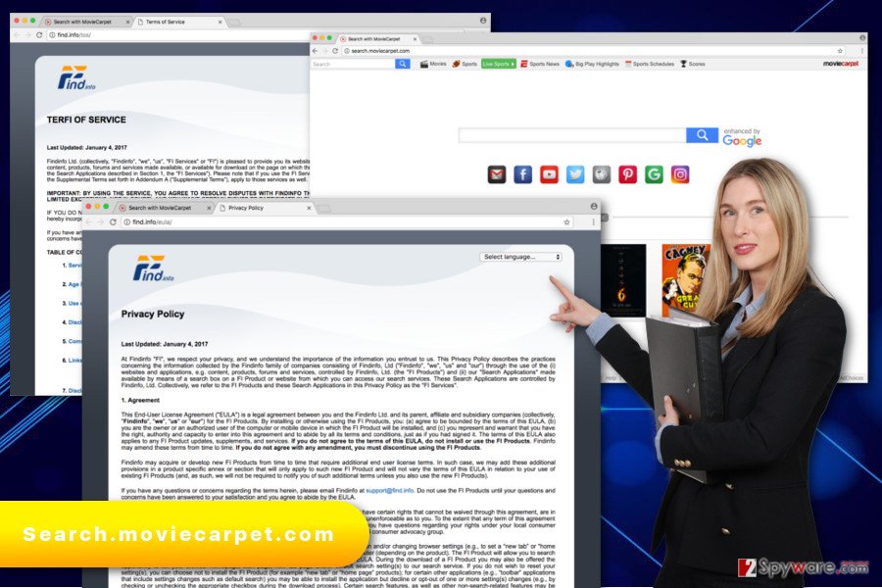
Task: Go back in the search.moviecarpet.com window
Action: tap(315, 51)
